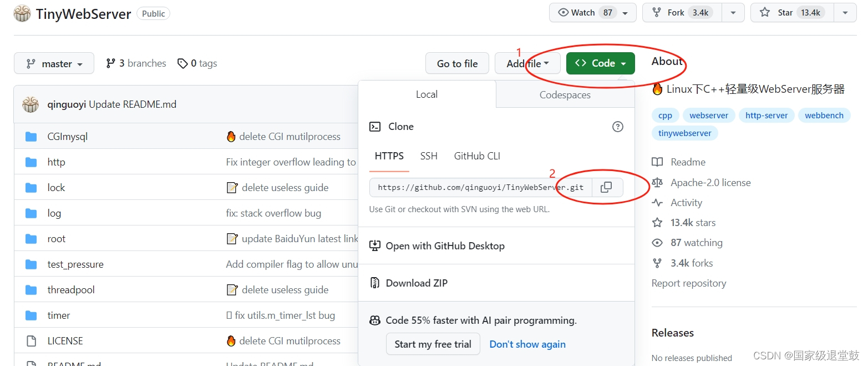Click the threadpool folder icon
The height and width of the screenshot is (366, 868).
coord(31,290)
